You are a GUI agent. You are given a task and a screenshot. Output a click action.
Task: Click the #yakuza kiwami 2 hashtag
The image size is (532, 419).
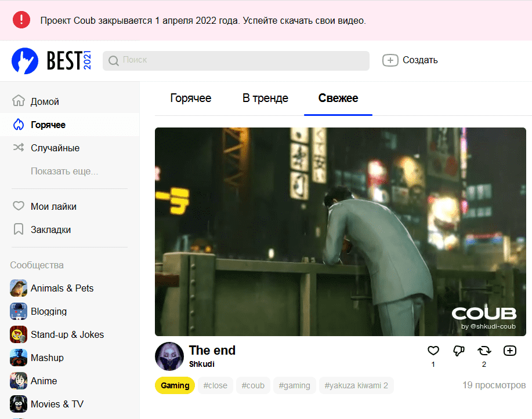[356, 385]
